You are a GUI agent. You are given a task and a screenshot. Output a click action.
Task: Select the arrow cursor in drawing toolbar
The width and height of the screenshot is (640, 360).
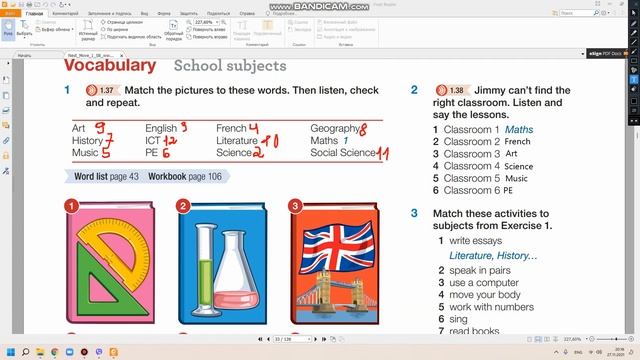pyautogui.click(x=634, y=13)
